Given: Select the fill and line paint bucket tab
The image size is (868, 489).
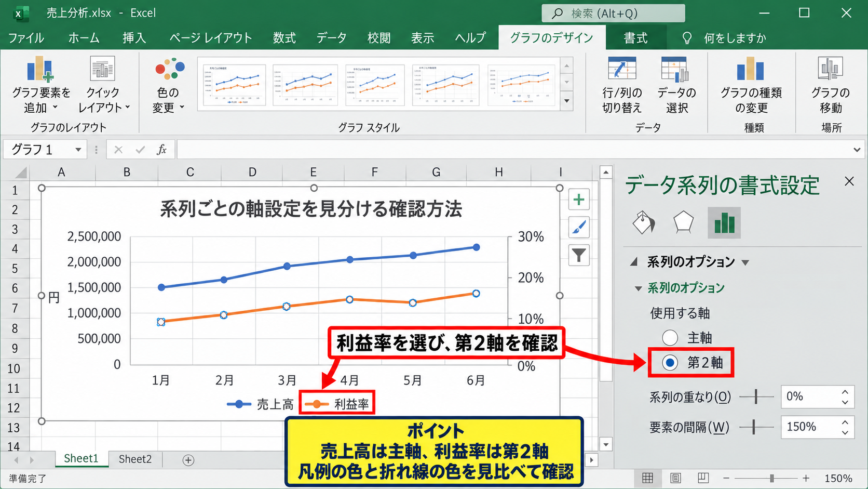Looking at the screenshot, I should [x=644, y=223].
